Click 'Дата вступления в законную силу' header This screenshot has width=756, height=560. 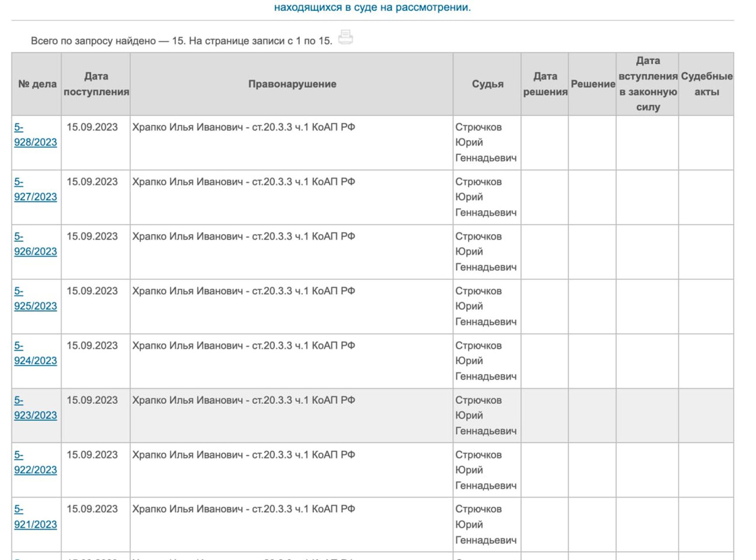648,84
